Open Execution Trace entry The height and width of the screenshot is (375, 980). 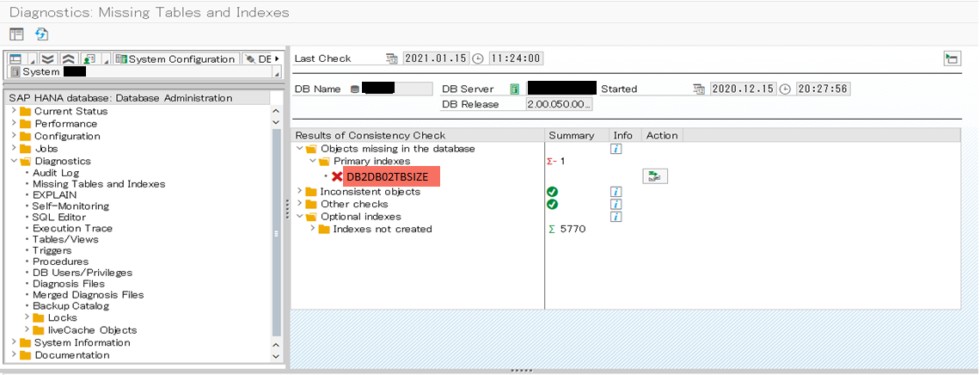coord(72,228)
